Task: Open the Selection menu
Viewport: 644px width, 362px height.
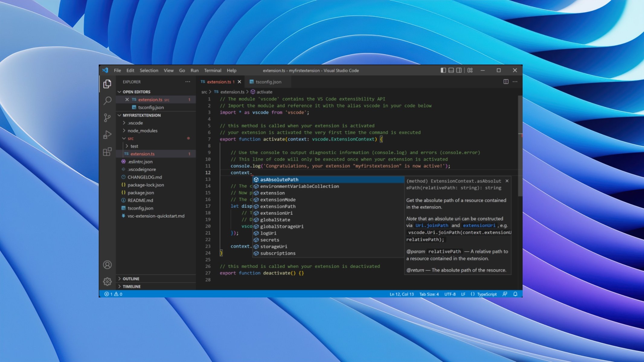Action: 149,70
